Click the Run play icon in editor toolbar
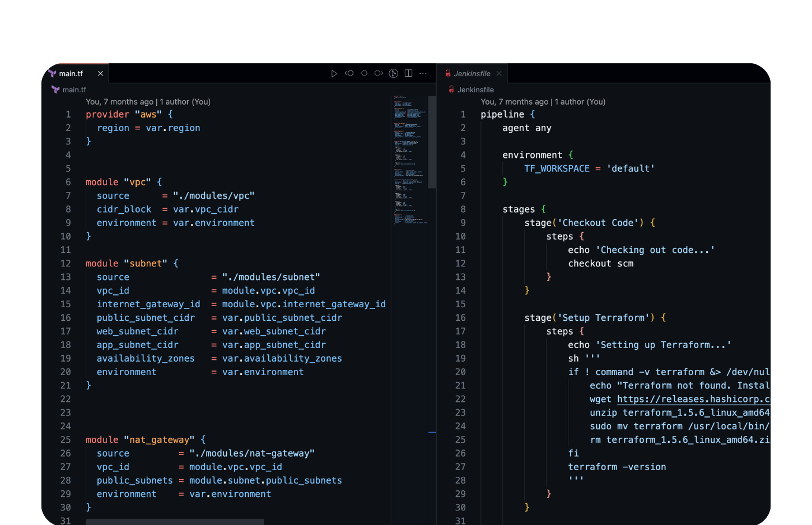 point(334,73)
